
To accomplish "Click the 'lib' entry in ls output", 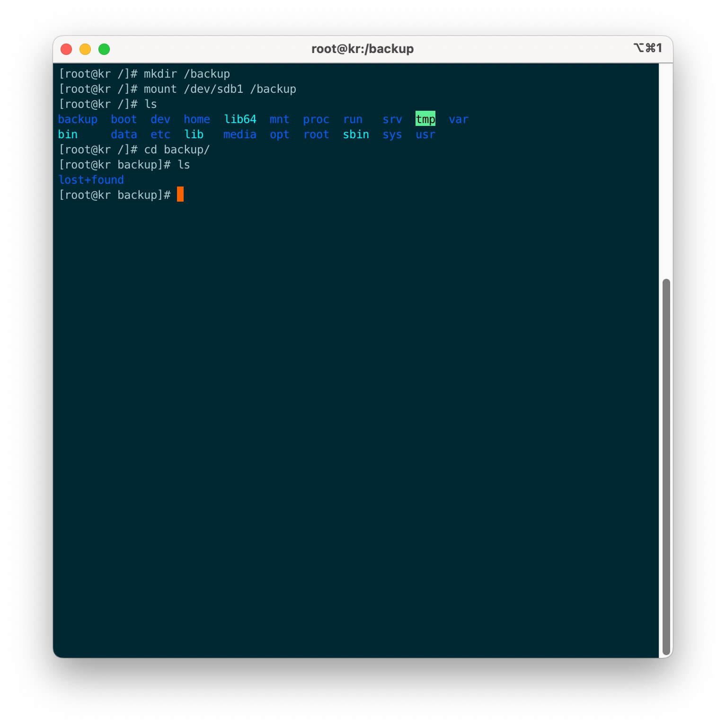I will point(194,134).
